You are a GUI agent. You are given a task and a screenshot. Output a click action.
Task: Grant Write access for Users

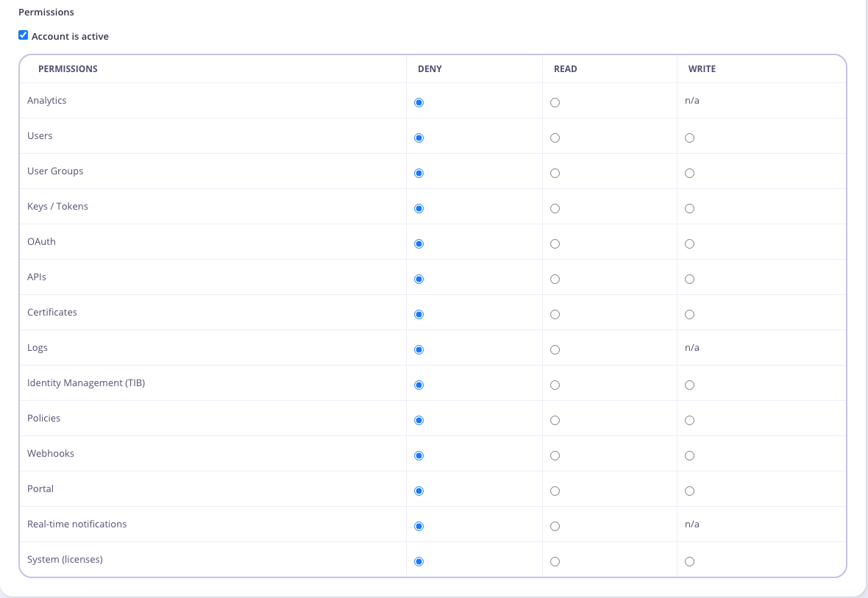689,138
